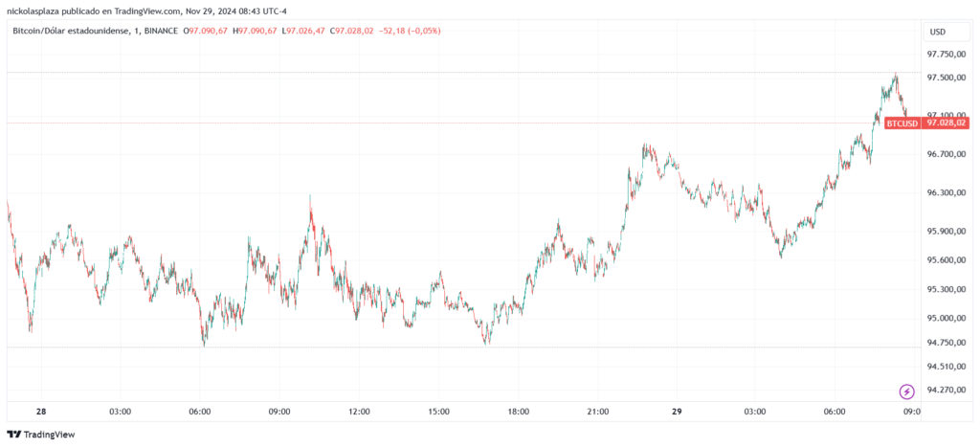The image size is (980, 447).
Task: Open the USD currency selector
Action: (x=937, y=32)
